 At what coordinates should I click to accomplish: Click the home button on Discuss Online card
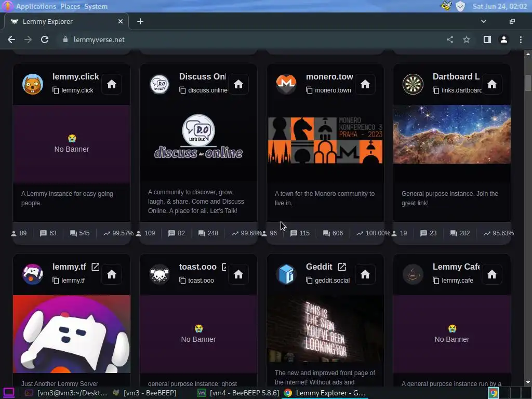238,84
